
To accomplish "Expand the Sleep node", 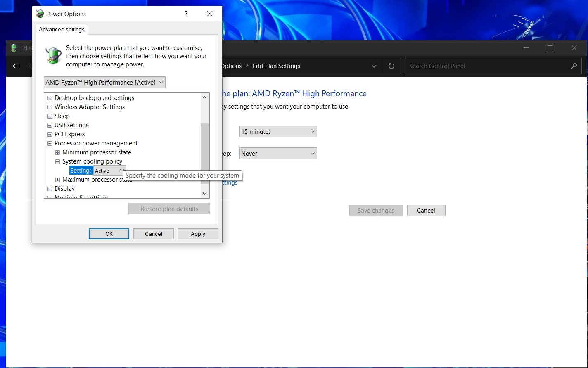I will click(x=50, y=116).
